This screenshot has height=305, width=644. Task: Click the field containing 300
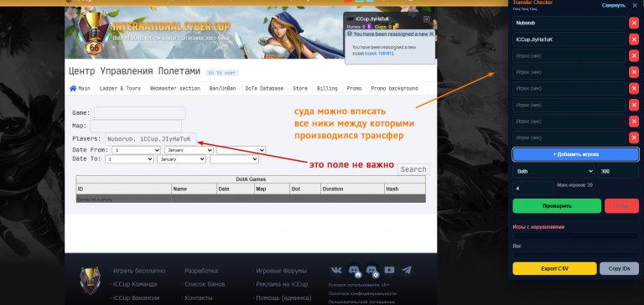(618, 172)
